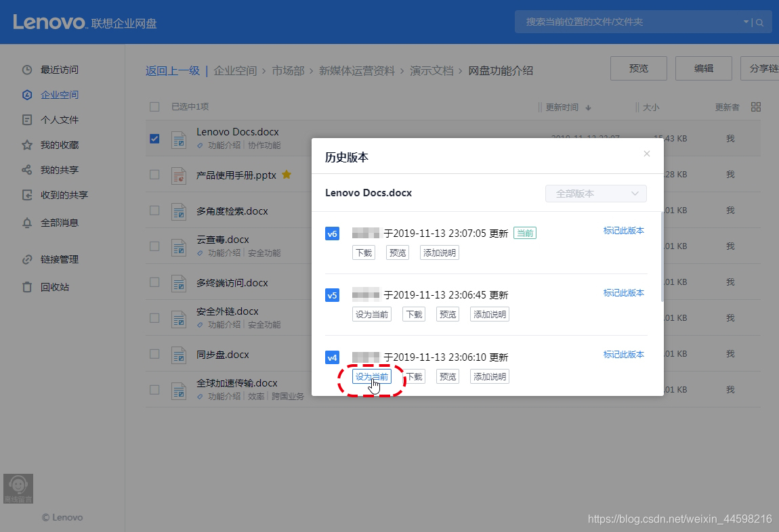Open 收到的共享 in the sidebar
779x532 pixels.
55,195
